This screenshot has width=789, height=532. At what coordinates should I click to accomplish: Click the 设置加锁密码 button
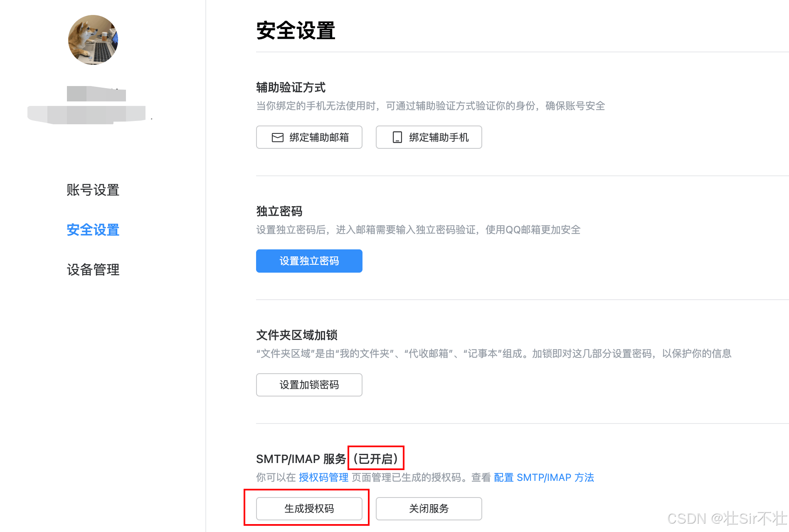(309, 385)
